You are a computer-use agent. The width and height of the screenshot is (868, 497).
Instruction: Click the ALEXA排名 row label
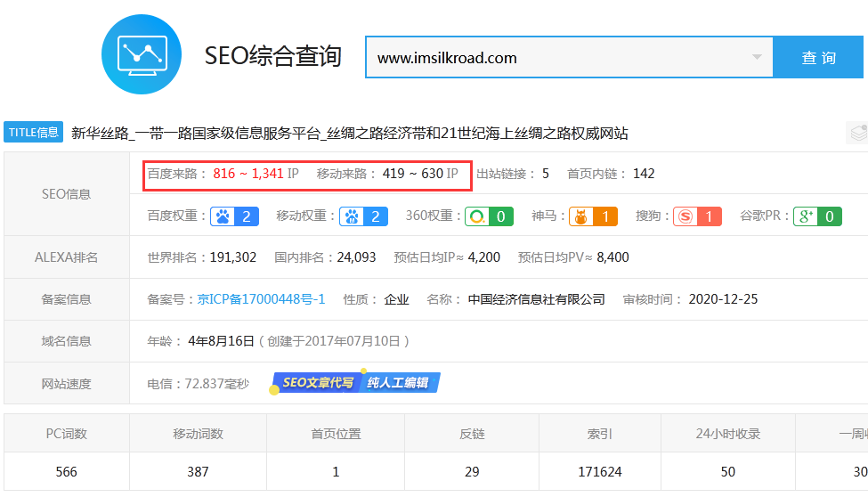[x=67, y=257]
